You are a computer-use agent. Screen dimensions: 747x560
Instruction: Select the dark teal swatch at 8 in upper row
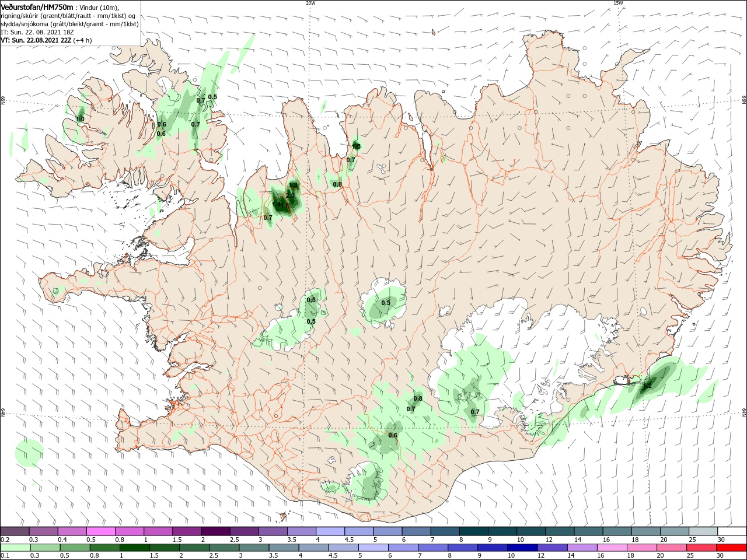point(474,531)
